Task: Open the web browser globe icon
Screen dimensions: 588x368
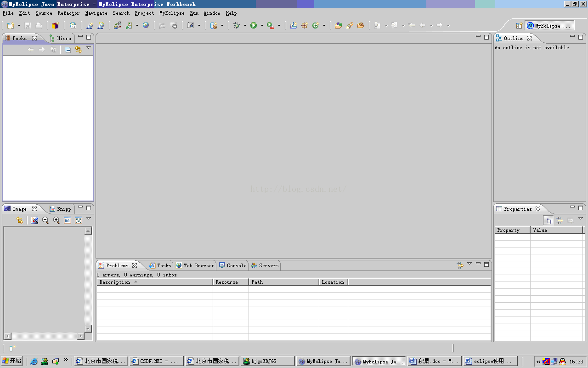Action: coord(146,26)
